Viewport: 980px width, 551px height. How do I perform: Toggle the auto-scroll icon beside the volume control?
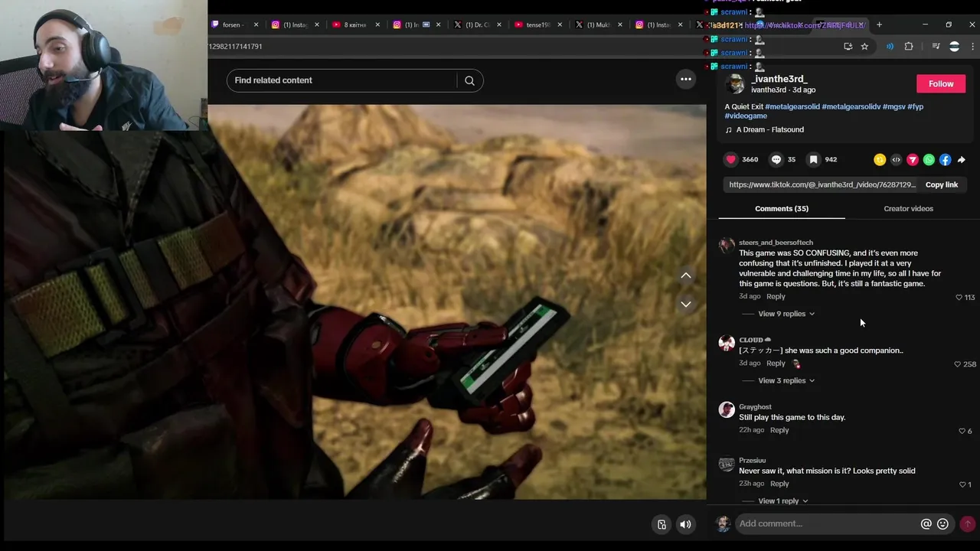click(661, 524)
